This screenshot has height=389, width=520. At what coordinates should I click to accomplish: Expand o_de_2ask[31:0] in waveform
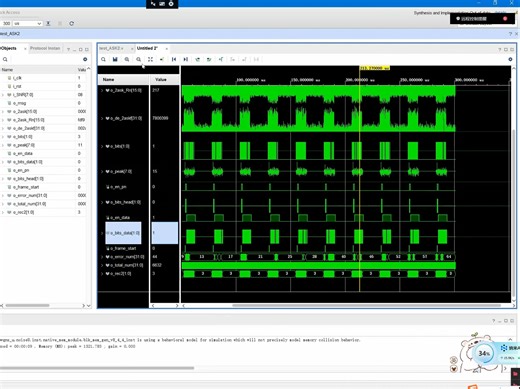pyautogui.click(x=102, y=118)
